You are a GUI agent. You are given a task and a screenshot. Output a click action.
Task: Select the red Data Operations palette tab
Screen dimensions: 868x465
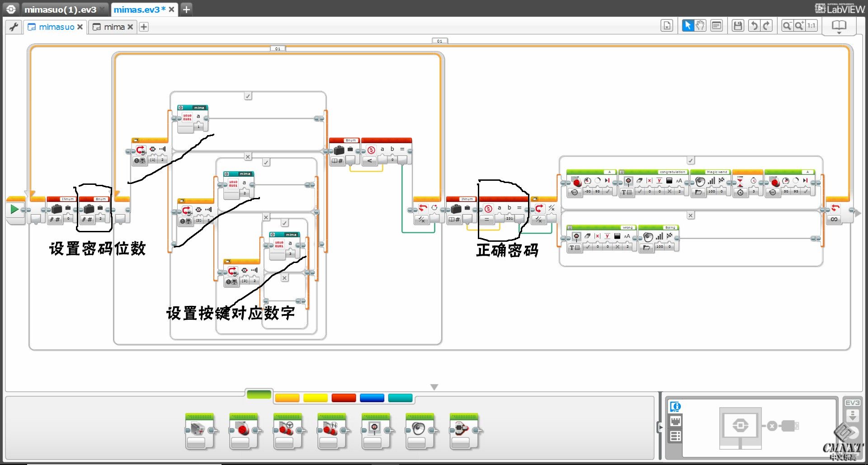344,398
